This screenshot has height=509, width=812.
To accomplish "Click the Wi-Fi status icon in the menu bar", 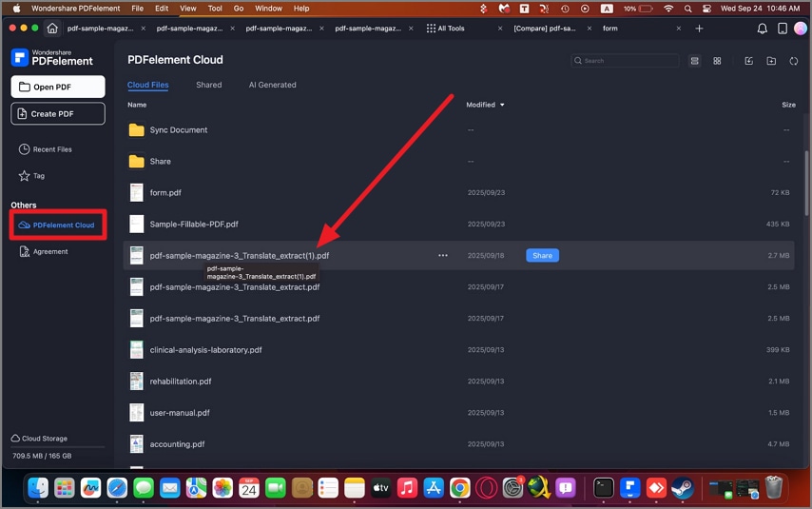I will [668, 9].
